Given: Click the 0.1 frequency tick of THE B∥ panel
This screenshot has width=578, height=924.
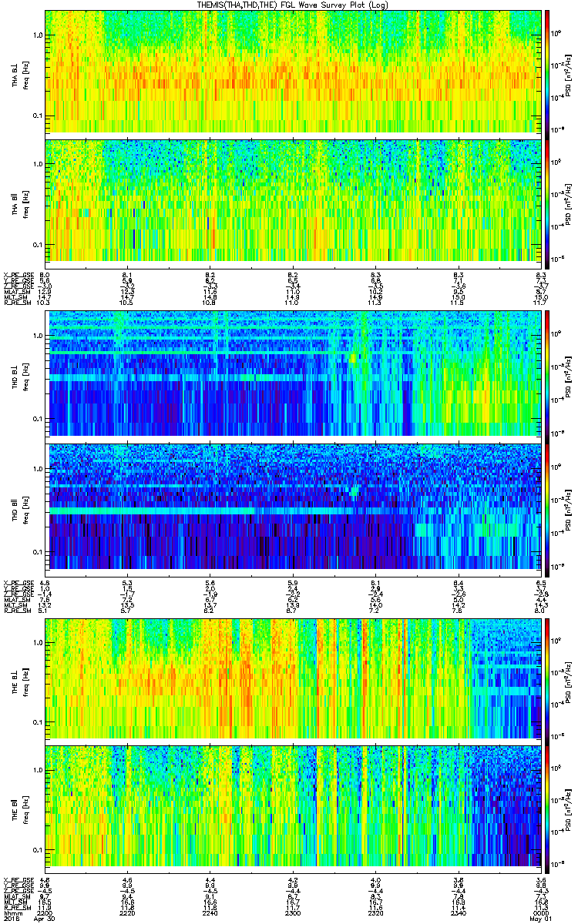Looking at the screenshot, I should click(x=37, y=850).
